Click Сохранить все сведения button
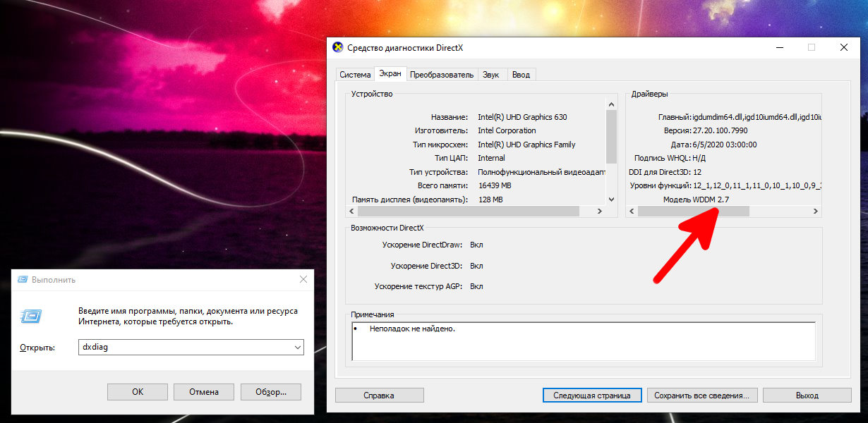 [702, 396]
